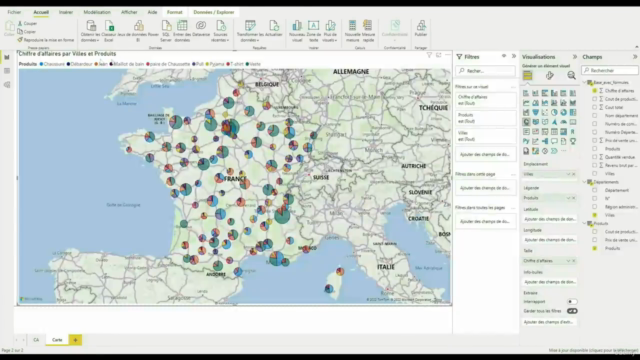Switch to the Afficher ribbon tab
Viewport: 640px width, 360px height.
coord(129,12)
